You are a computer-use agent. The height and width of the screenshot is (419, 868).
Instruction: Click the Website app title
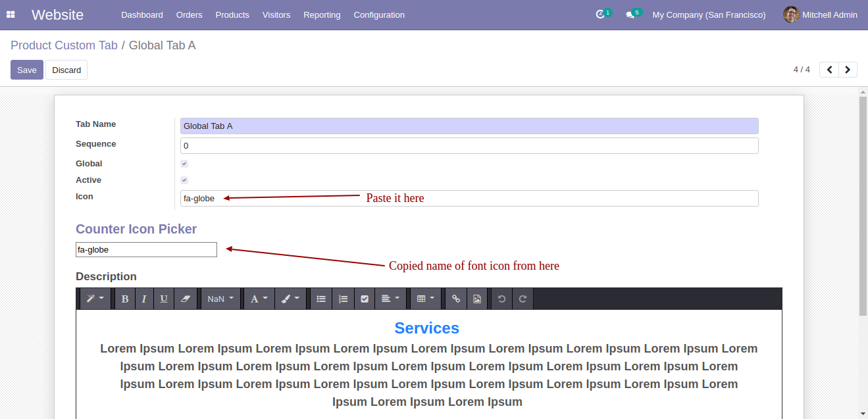57,14
